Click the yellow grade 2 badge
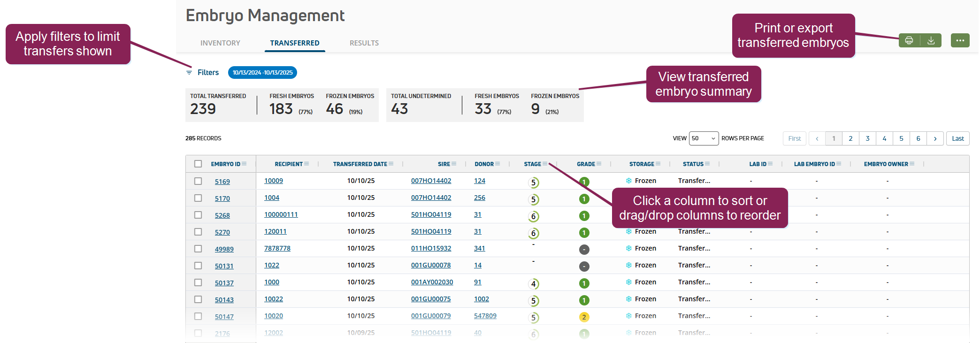 584,317
